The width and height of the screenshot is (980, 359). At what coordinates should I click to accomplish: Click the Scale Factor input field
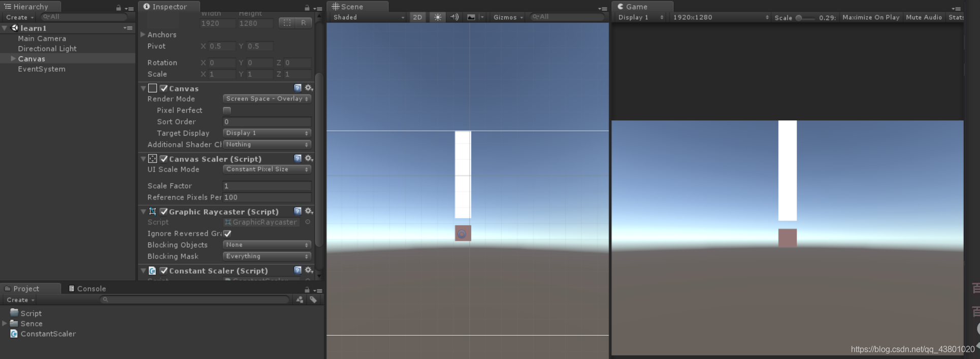pos(267,186)
